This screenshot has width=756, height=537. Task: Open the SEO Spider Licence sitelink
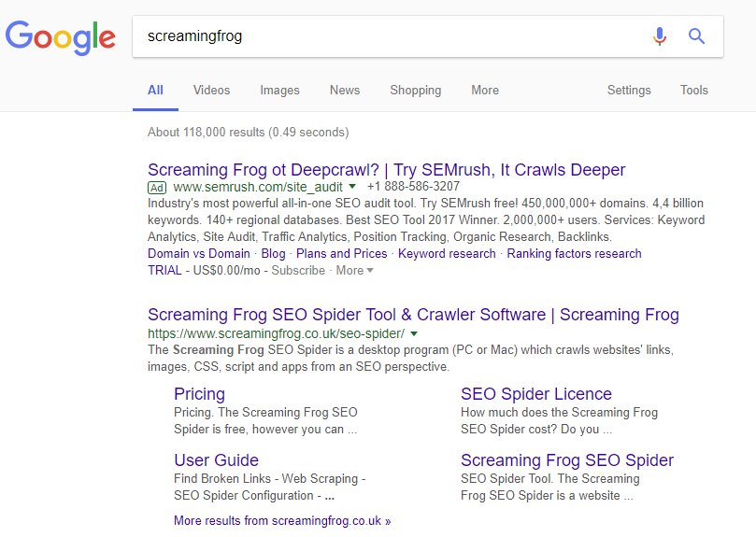[x=536, y=394]
